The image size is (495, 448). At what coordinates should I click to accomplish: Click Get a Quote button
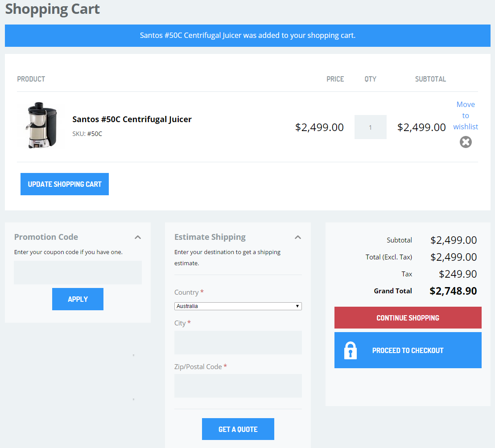coord(238,429)
